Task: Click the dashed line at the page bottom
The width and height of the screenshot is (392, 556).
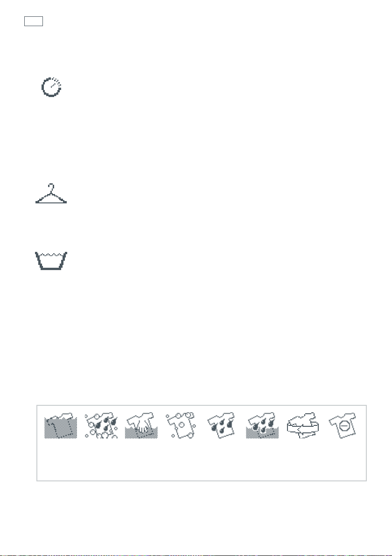Action: [196, 555]
